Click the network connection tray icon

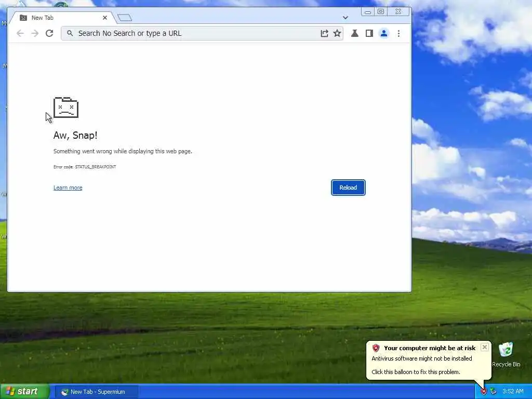point(494,392)
